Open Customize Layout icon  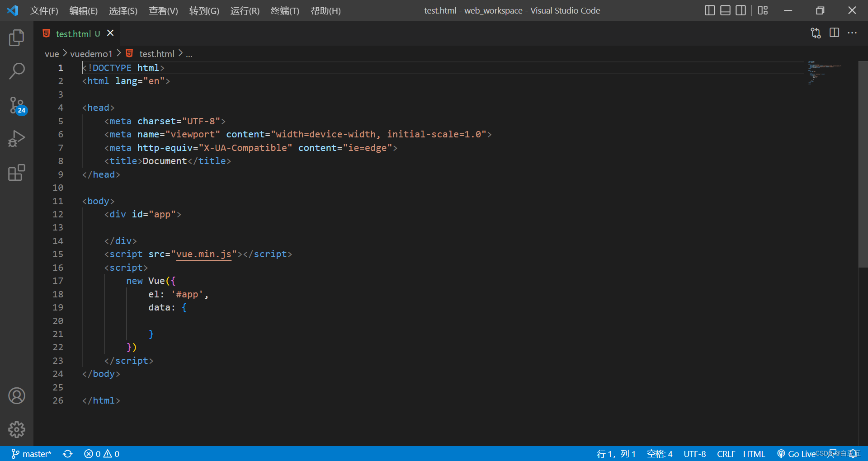click(763, 10)
